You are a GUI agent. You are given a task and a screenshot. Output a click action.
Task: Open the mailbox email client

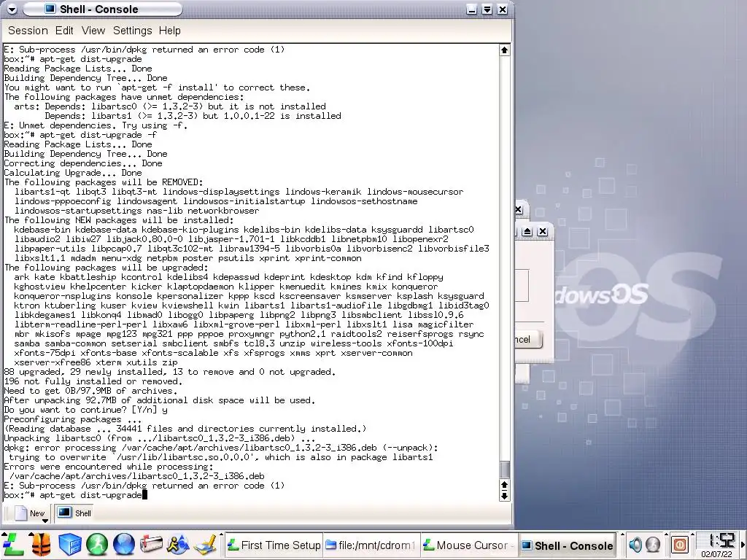point(151,545)
